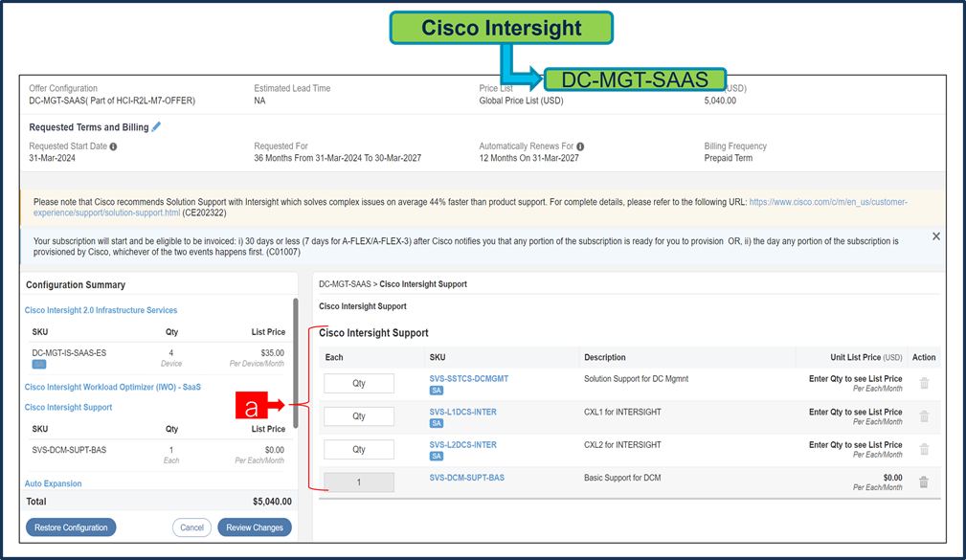This screenshot has width=966, height=560.
Task: Click '12 Months On 31-Mar-2027' renewal value
Action: (x=529, y=158)
